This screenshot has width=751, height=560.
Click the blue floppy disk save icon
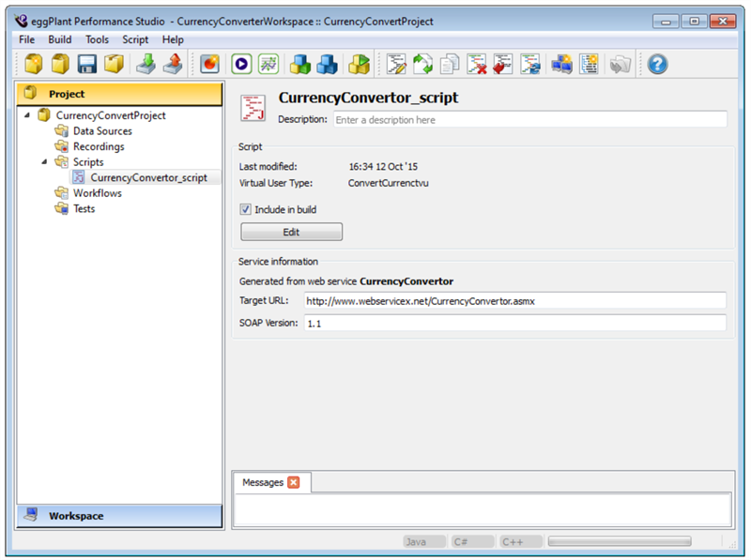pyautogui.click(x=87, y=64)
